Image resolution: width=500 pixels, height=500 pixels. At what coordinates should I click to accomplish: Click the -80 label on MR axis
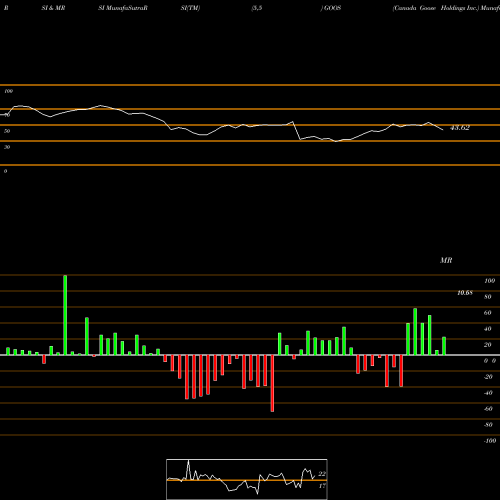pos(488,425)
